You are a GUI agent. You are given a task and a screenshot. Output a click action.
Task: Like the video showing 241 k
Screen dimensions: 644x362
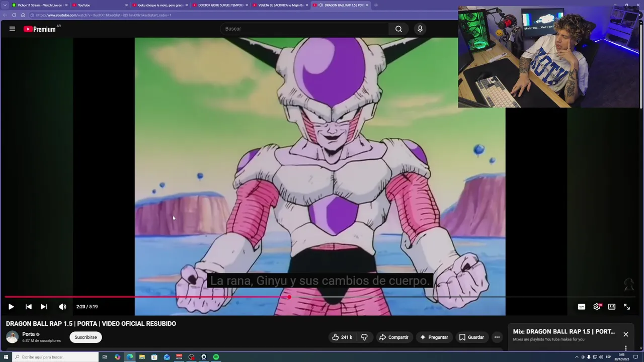[x=342, y=337]
